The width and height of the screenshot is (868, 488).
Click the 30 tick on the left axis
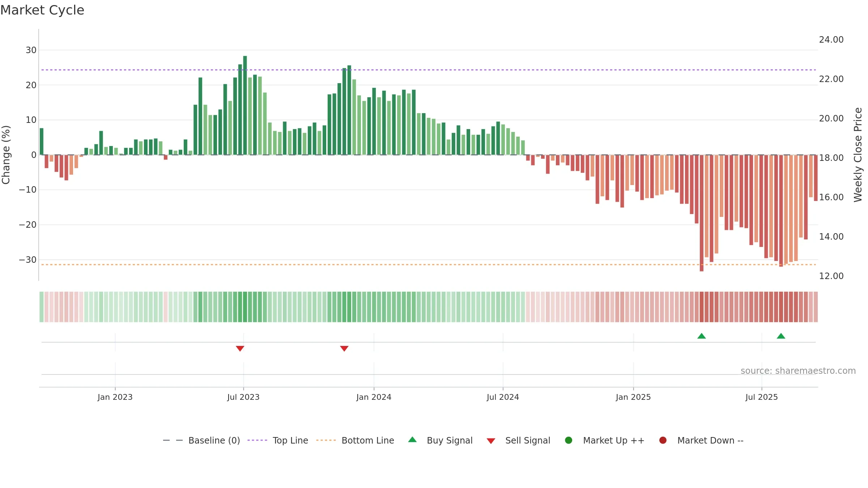(x=31, y=50)
